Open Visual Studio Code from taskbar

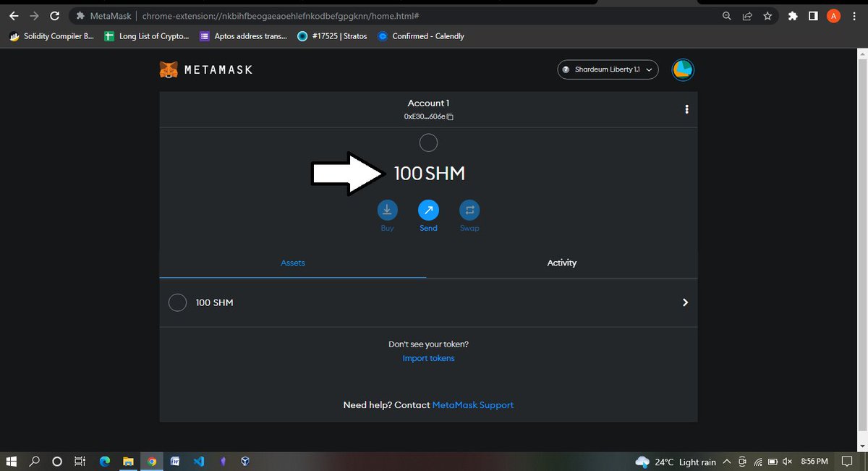(x=198, y=462)
